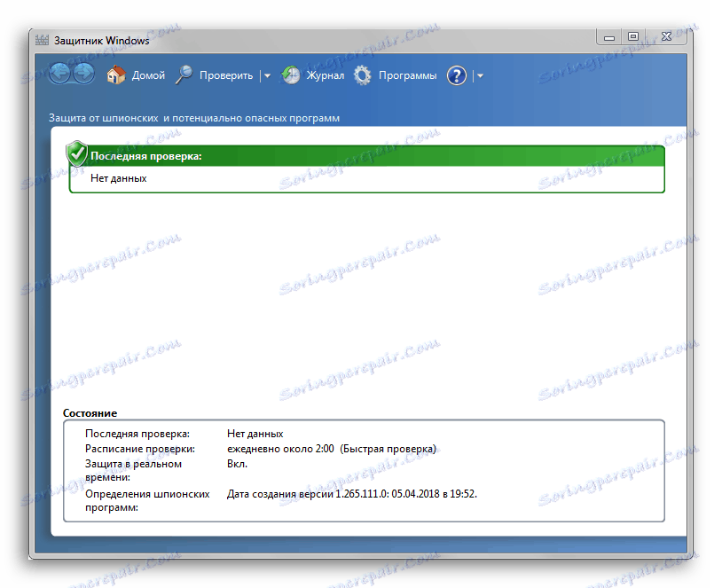Screen dimensions: 722x588
Task: Open the Программы tools page
Action: click(407, 75)
